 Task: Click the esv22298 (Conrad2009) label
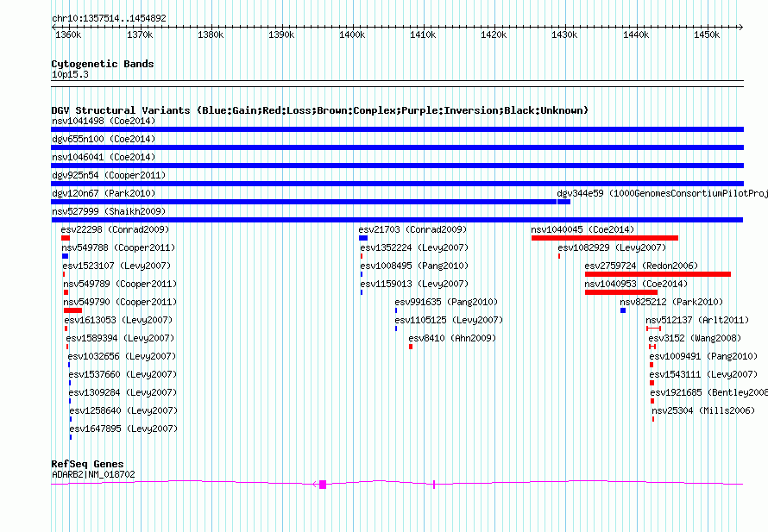[115, 229]
